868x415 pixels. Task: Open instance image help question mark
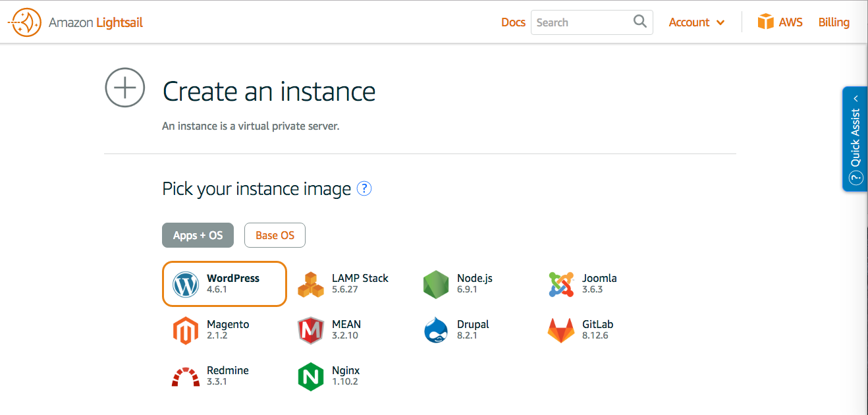click(x=364, y=189)
